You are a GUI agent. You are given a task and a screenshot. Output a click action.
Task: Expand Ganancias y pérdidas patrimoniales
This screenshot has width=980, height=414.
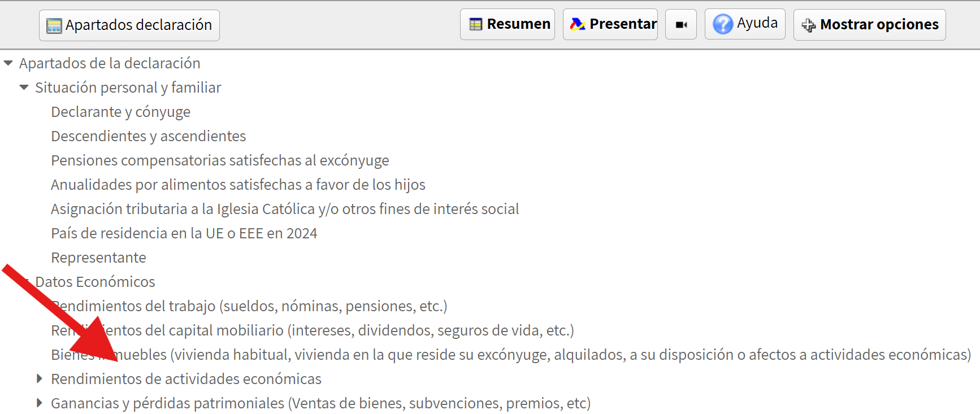point(40,403)
